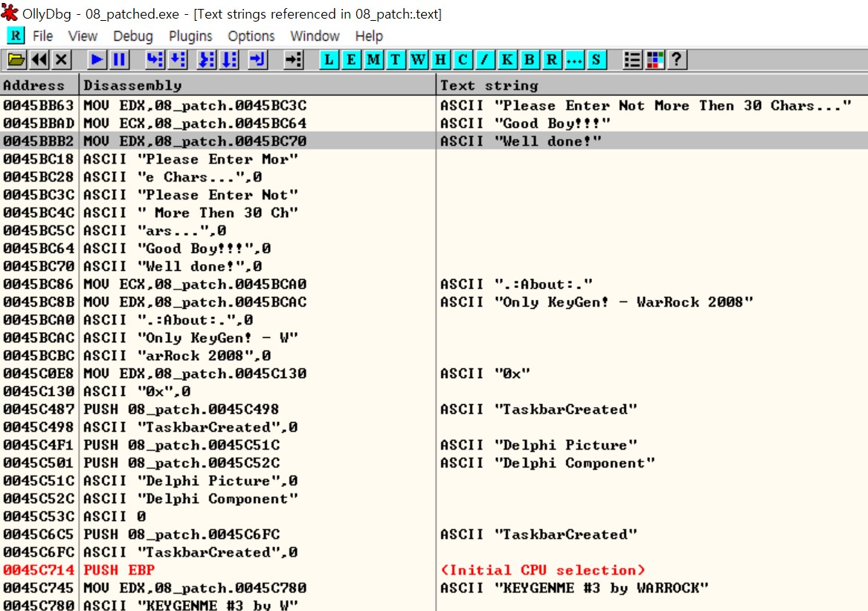Image resolution: width=868 pixels, height=611 pixels.
Task: Open help with question mark icon
Action: (676, 60)
